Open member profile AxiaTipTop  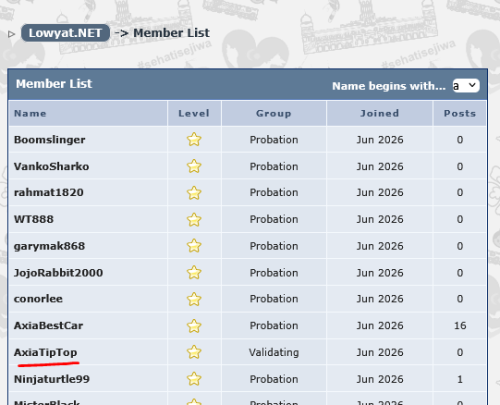pos(45,352)
